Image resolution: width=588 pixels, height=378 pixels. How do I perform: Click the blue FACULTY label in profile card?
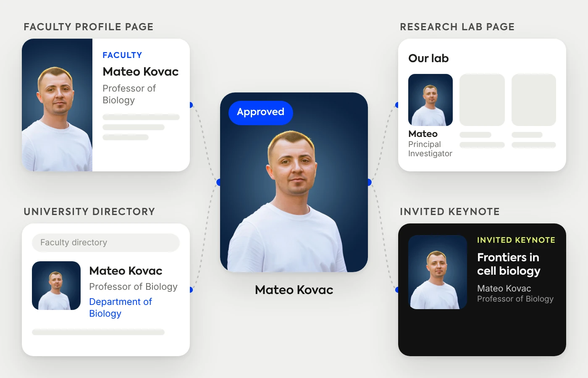coord(122,55)
